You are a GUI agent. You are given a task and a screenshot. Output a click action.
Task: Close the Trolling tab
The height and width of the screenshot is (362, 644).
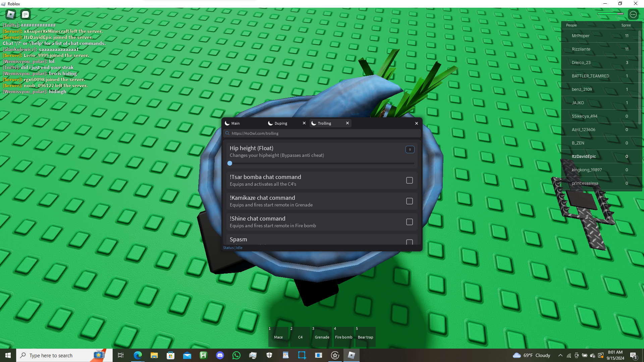point(347,123)
